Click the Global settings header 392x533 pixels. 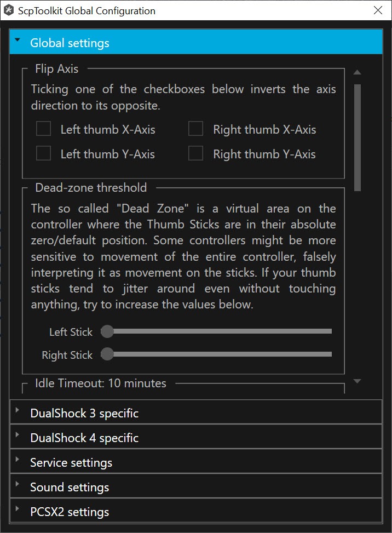(196, 42)
